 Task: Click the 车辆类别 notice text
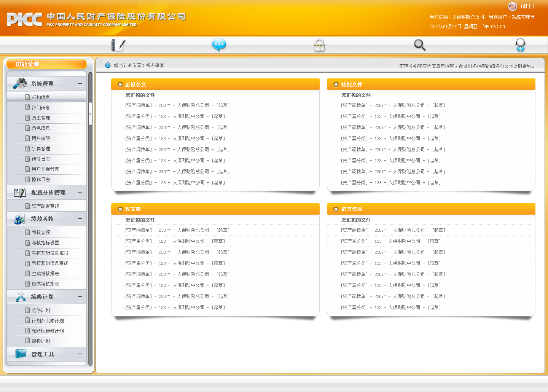click(467, 66)
